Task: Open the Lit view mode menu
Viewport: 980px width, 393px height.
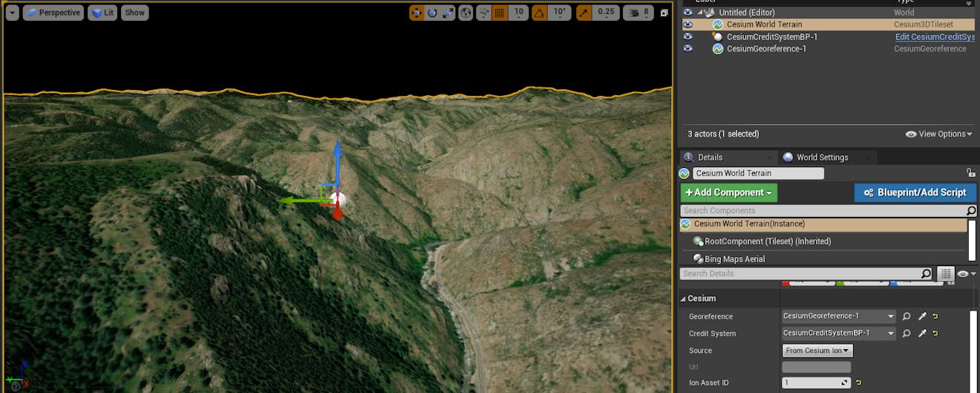Action: [102, 13]
